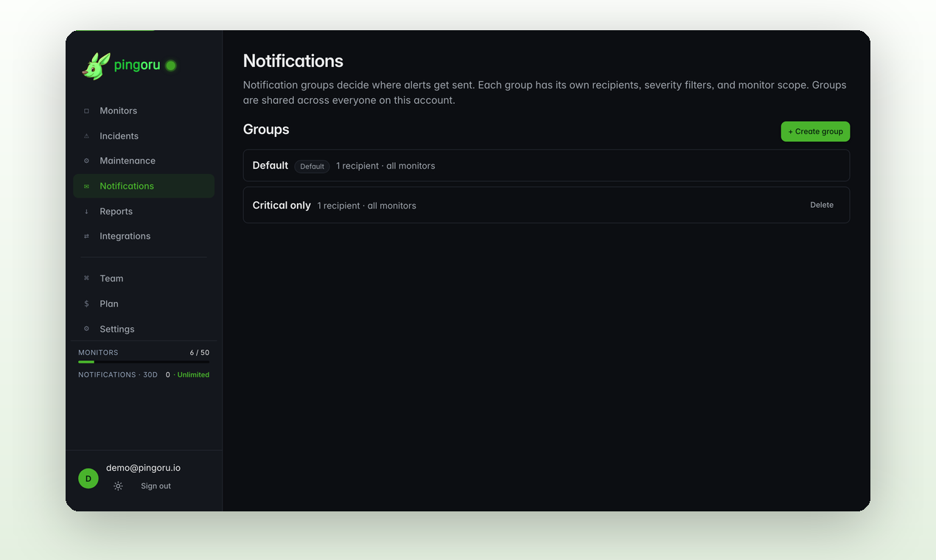Open the Team page
This screenshot has width=936, height=560.
click(x=144, y=279)
